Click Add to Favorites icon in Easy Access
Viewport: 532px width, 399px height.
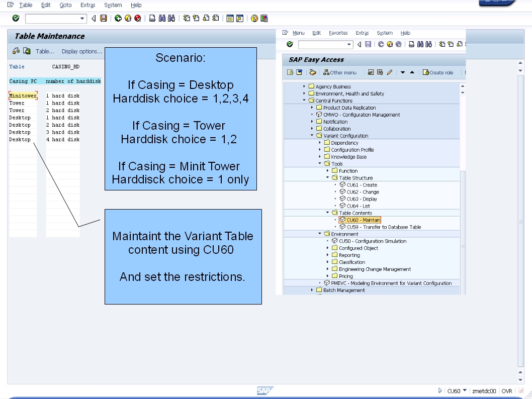[371, 72]
